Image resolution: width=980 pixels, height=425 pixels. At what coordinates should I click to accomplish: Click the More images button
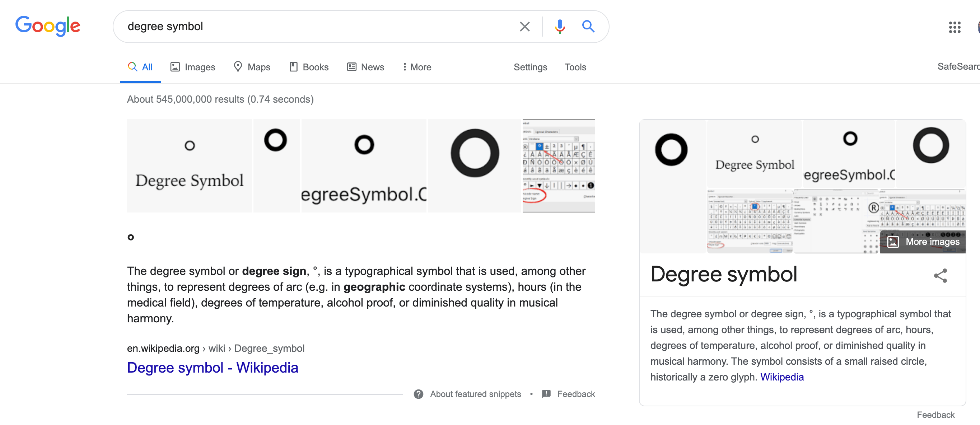pos(923,242)
